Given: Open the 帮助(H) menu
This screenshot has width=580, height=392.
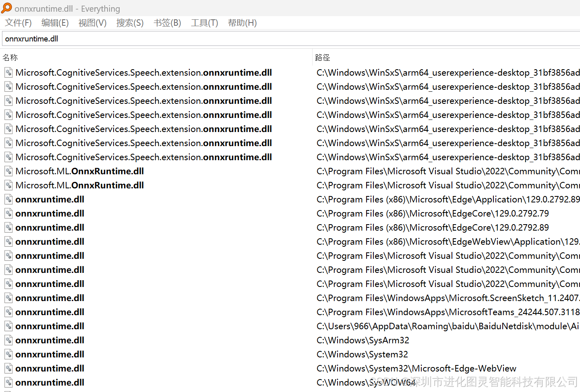Looking at the screenshot, I should (242, 23).
